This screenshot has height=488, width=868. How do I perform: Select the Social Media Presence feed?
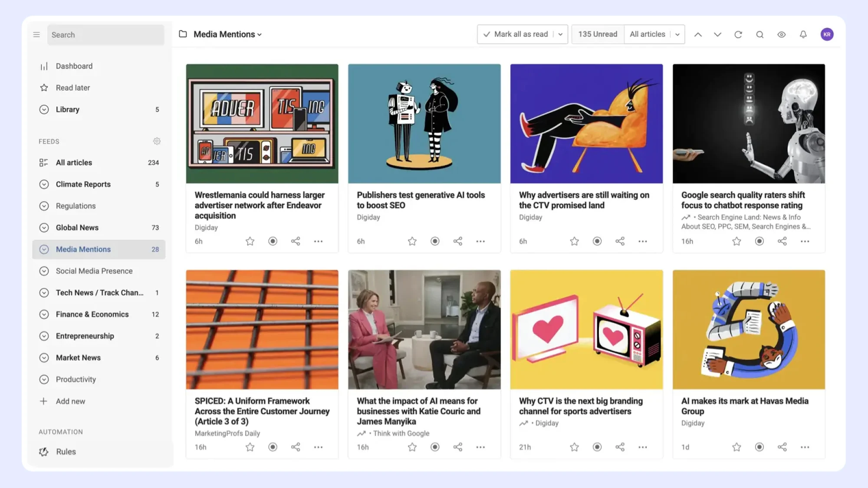(99, 271)
